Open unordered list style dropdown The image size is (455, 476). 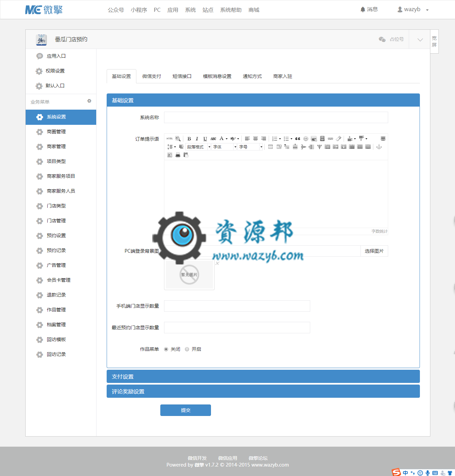coord(291,139)
